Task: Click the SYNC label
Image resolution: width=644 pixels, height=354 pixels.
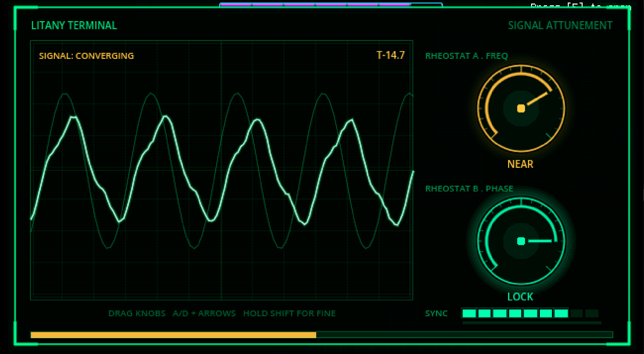Action: pos(436,313)
